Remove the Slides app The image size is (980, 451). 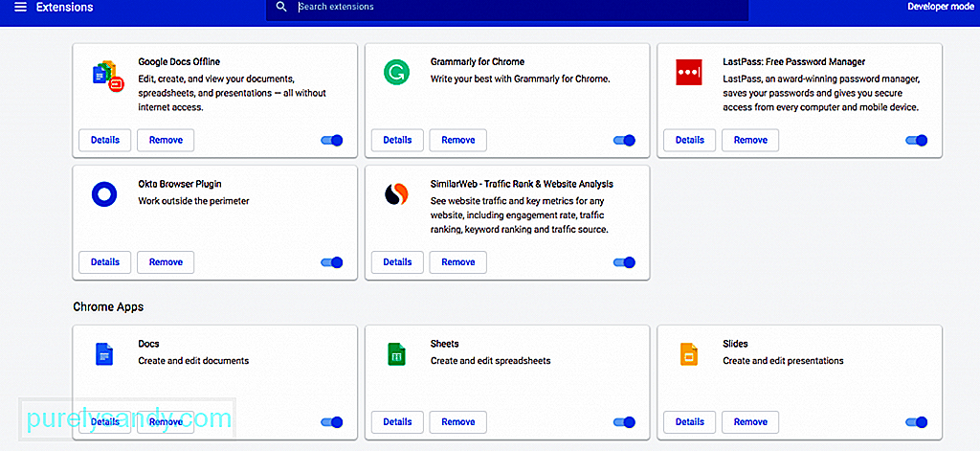pyautogui.click(x=750, y=422)
